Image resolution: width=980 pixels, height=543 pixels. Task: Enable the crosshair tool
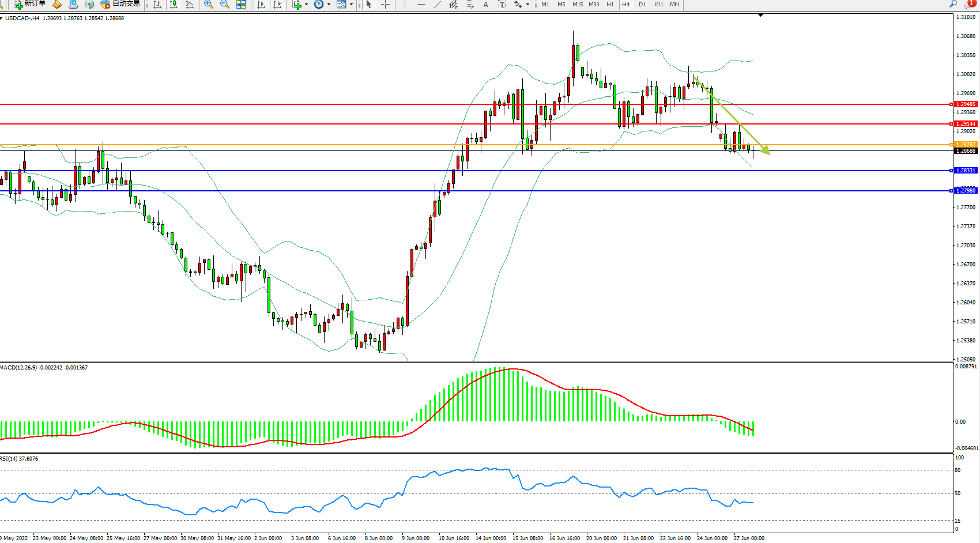point(386,5)
